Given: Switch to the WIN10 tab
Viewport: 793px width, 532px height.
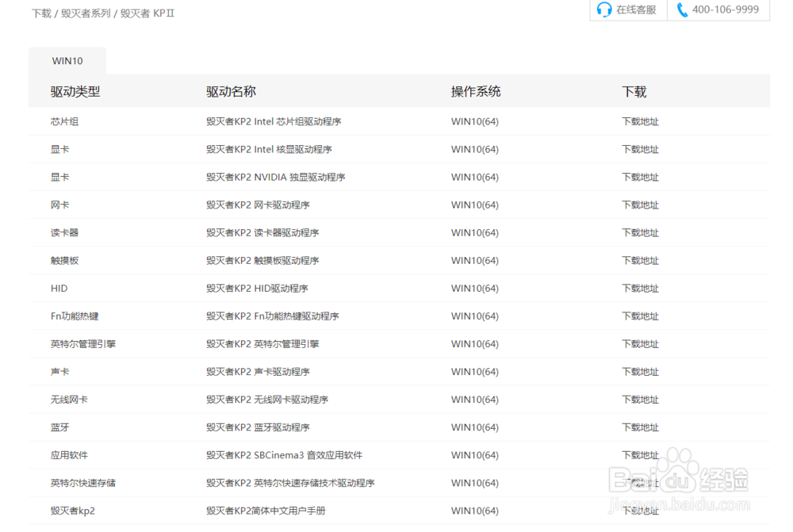Looking at the screenshot, I should pos(67,60).
